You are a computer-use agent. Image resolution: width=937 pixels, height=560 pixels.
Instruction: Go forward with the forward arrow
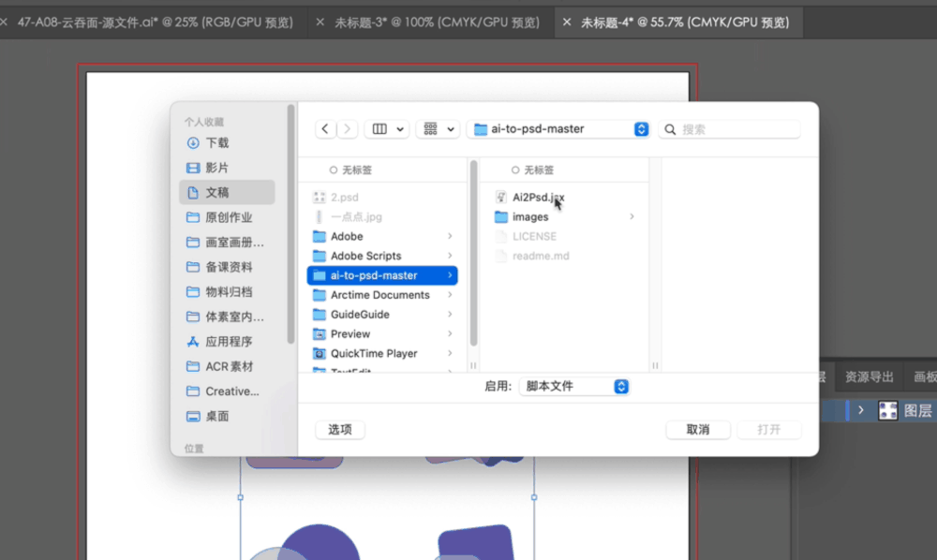(x=348, y=129)
